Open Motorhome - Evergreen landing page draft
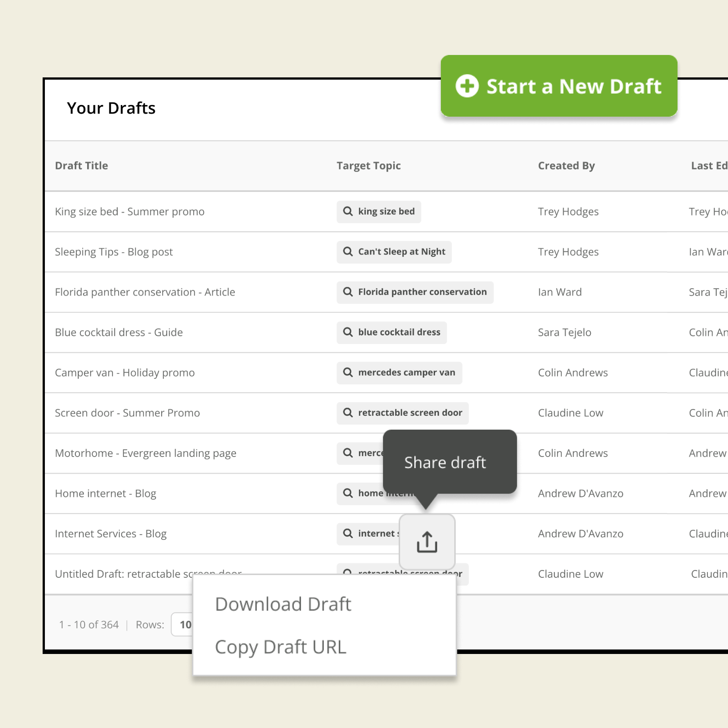 click(145, 453)
